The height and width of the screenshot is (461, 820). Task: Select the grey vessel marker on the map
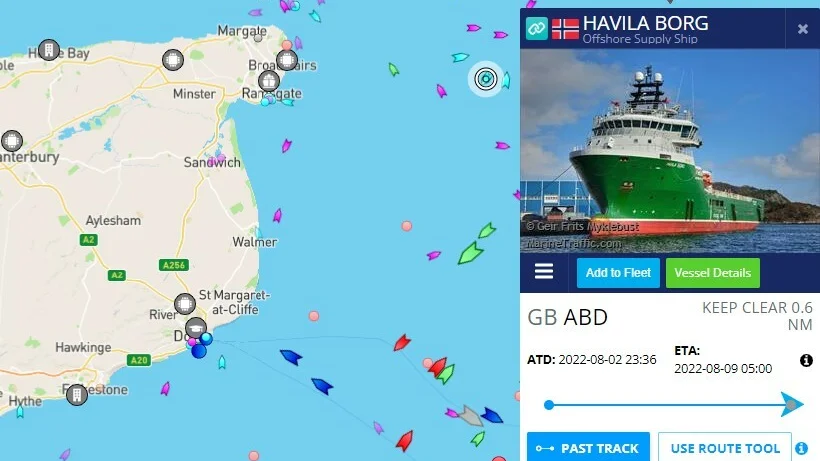471,416
